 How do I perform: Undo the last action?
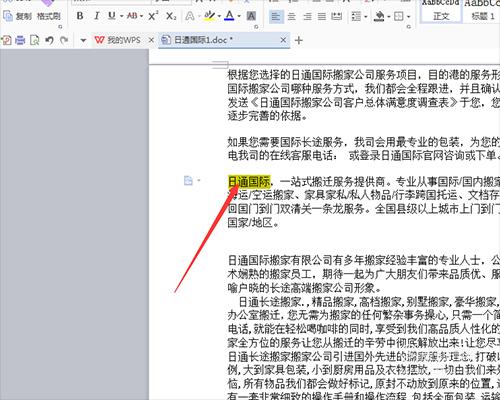[49, 40]
